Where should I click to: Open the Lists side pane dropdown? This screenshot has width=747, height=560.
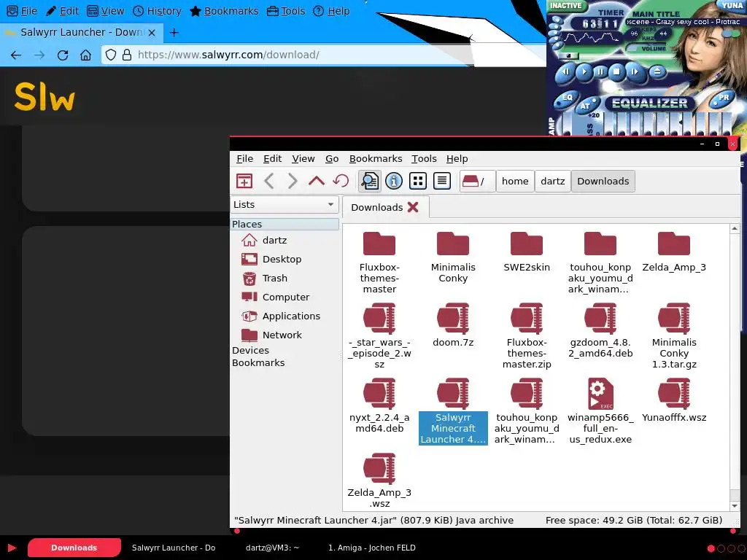click(x=285, y=204)
